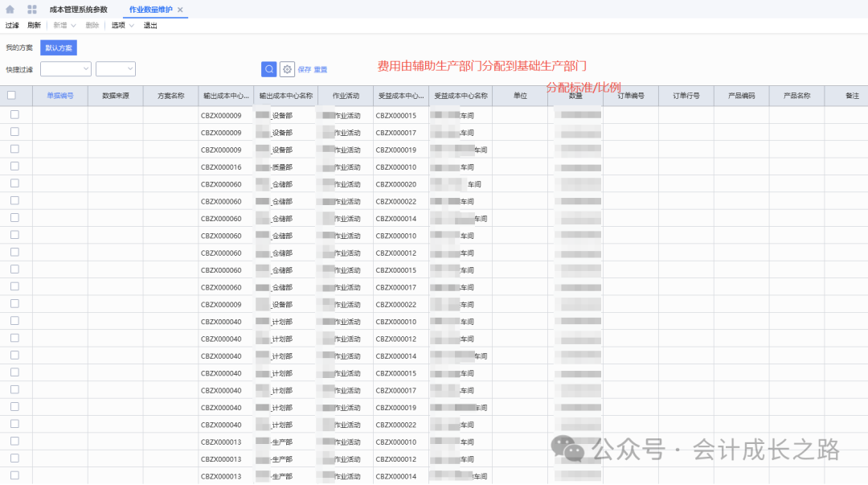Sort by the 单据编号 column header
Viewport: 868px width, 485px height.
point(60,96)
